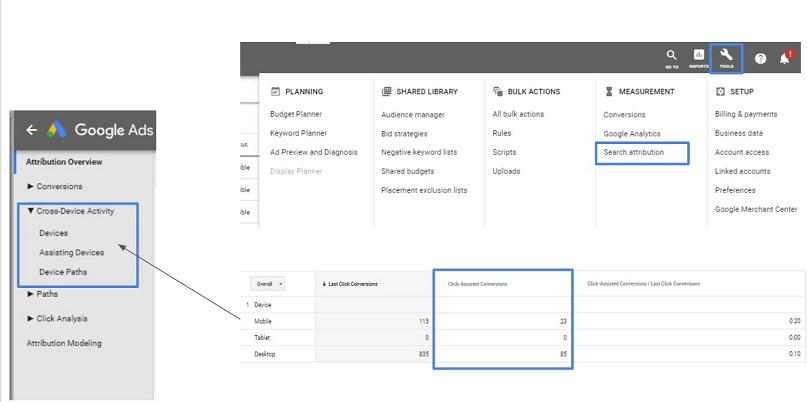
Task: Open Shared budgets
Action: click(408, 171)
